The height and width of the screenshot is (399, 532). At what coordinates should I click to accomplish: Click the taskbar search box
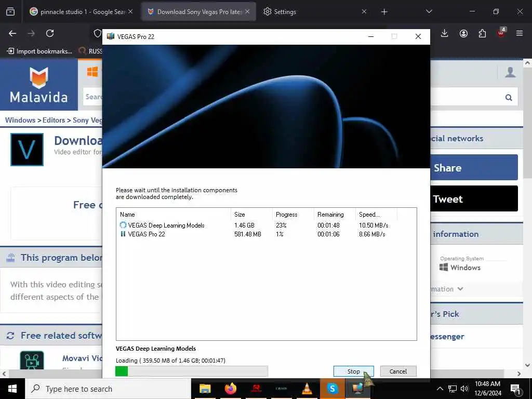tap(108, 389)
